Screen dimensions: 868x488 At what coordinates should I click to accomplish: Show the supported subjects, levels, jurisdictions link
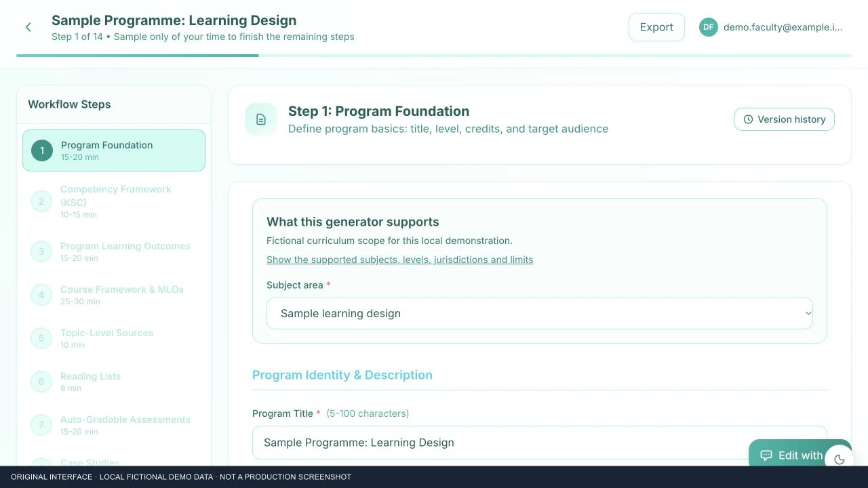coord(400,260)
